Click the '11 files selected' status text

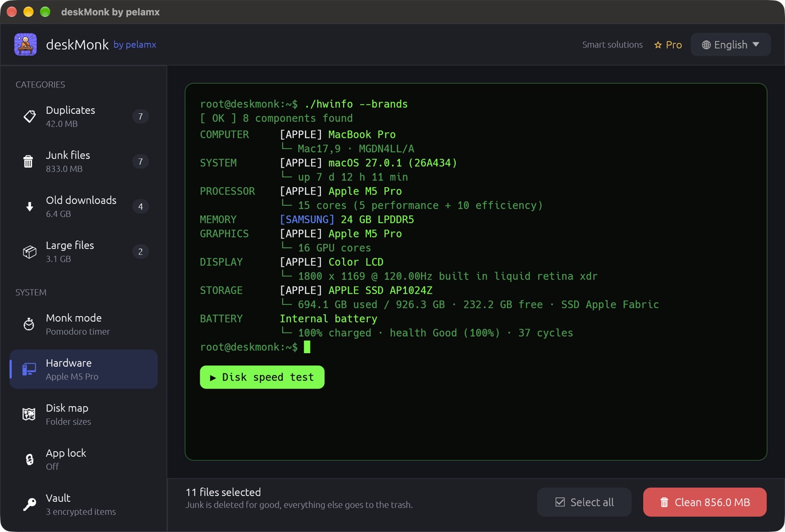pos(223,492)
